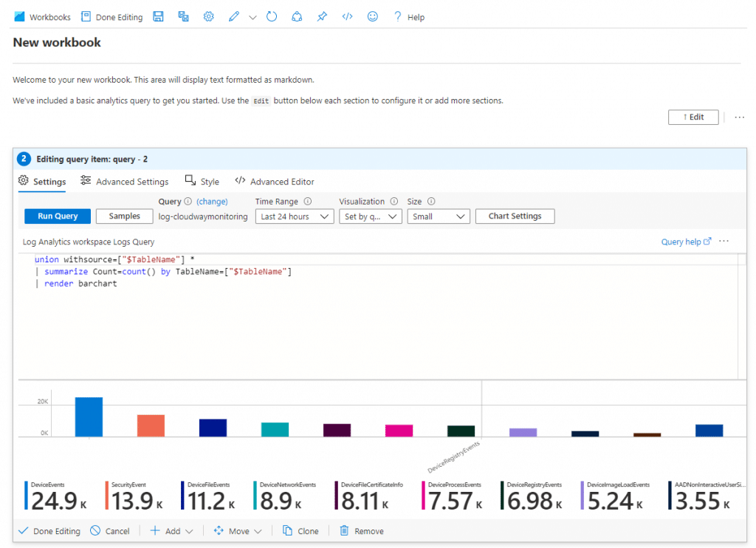756x548 pixels.
Task: Expand the Time Range dropdown
Action: (x=295, y=216)
